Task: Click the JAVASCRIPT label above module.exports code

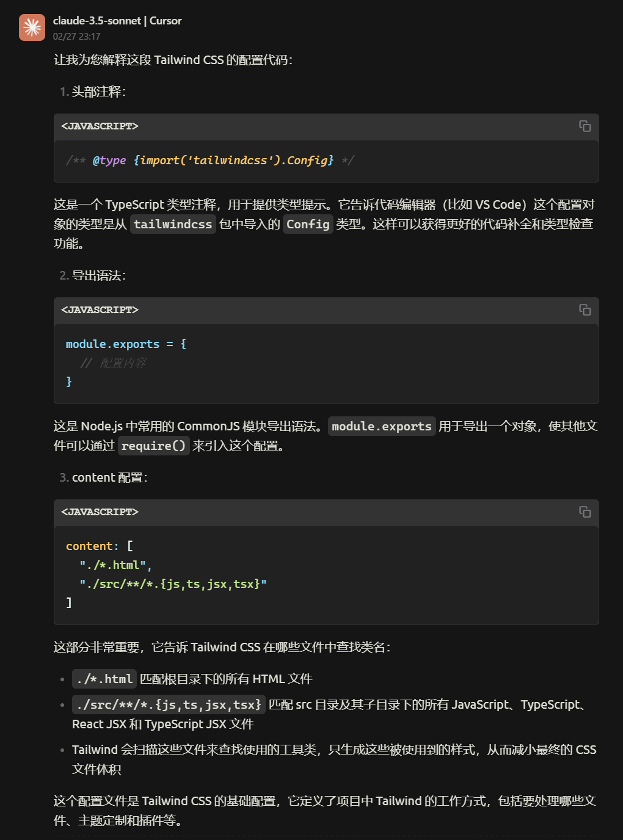Action: 100,310
